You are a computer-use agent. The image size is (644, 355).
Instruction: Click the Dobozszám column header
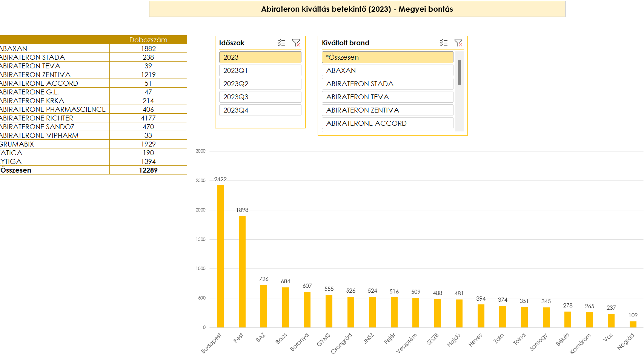(x=148, y=40)
